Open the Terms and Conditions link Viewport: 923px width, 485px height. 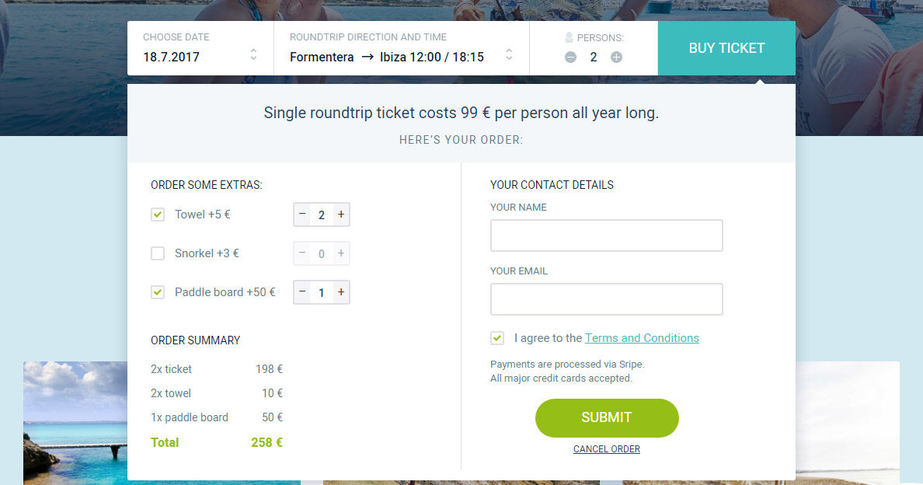(x=642, y=338)
